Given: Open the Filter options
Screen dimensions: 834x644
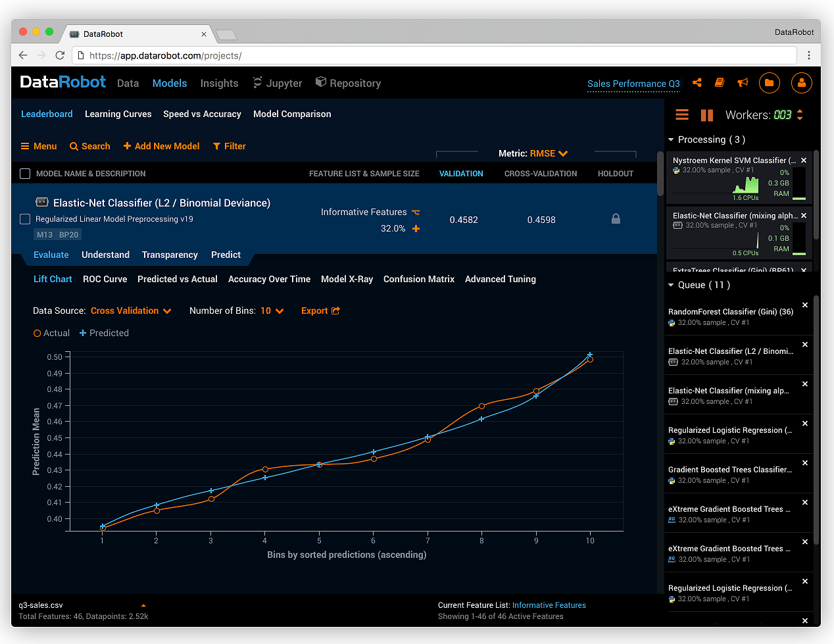Looking at the screenshot, I should point(229,146).
